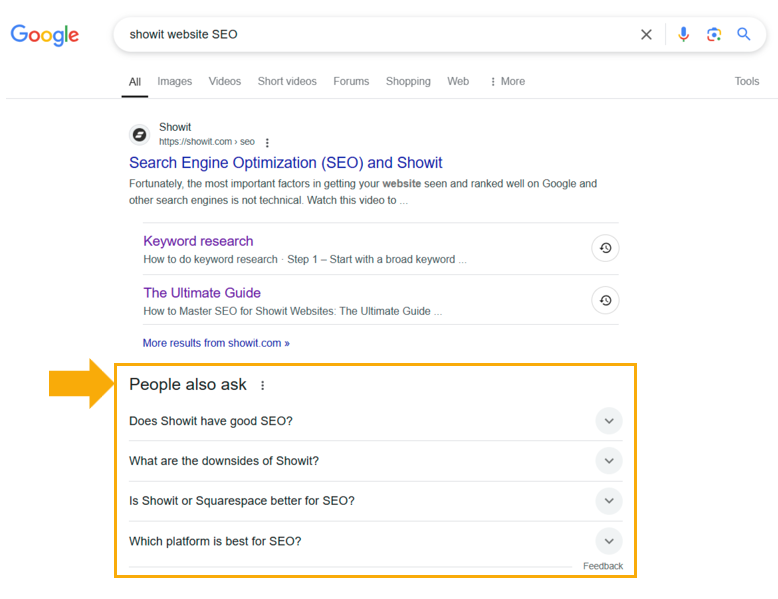
Task: Open the Keyword research sitelink
Action: 198,241
